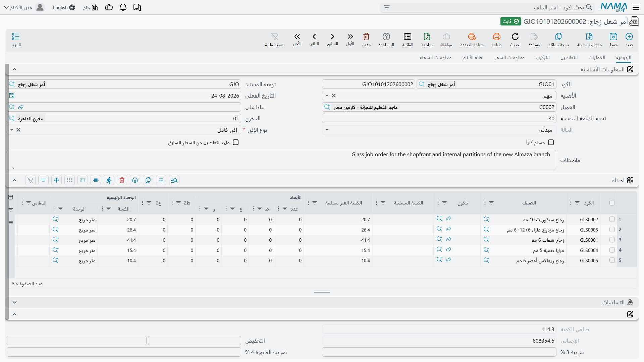644x362 pixels.
Task: Switch to the العمليات tab
Action: click(597, 58)
